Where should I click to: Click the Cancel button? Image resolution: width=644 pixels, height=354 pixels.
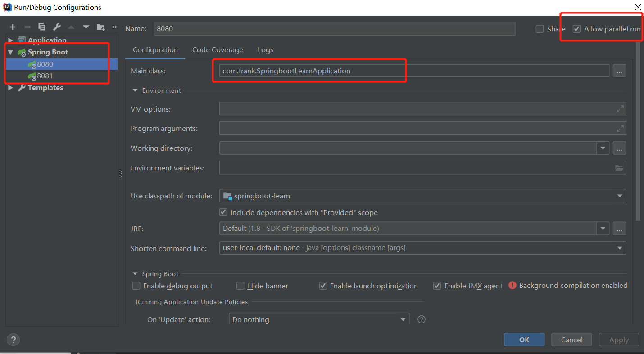[x=572, y=340]
